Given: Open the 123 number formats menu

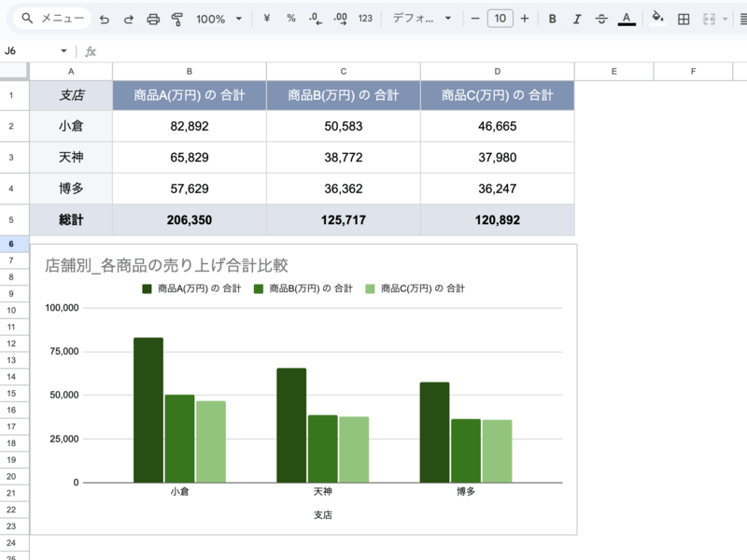Looking at the screenshot, I should click(x=365, y=19).
